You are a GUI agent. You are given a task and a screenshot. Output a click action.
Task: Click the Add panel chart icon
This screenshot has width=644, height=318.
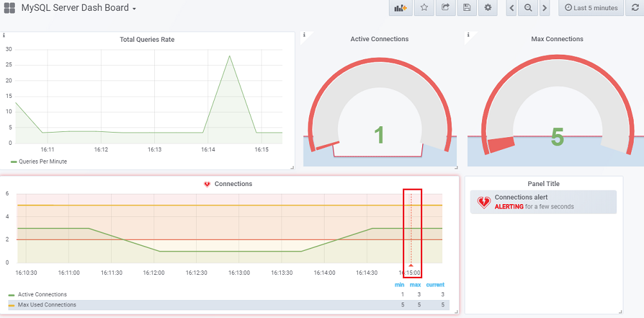tap(401, 8)
